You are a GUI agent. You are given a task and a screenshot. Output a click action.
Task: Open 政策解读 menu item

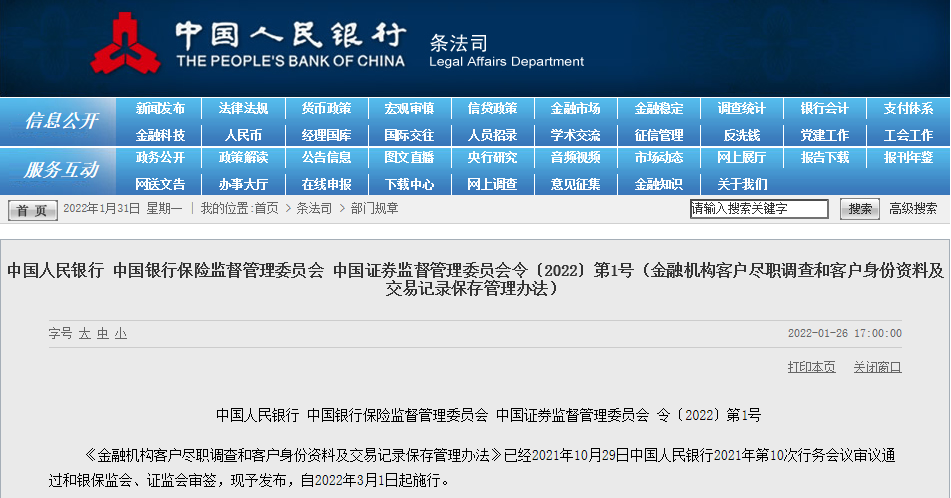click(243, 158)
